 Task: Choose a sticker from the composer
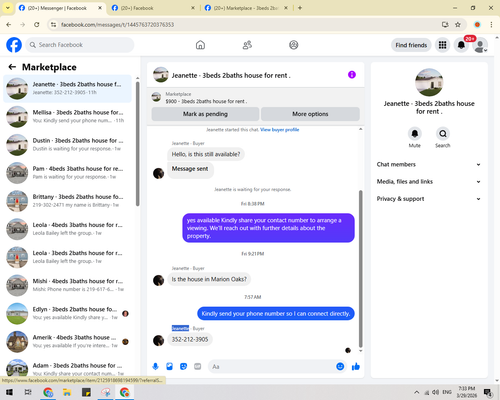(183, 367)
